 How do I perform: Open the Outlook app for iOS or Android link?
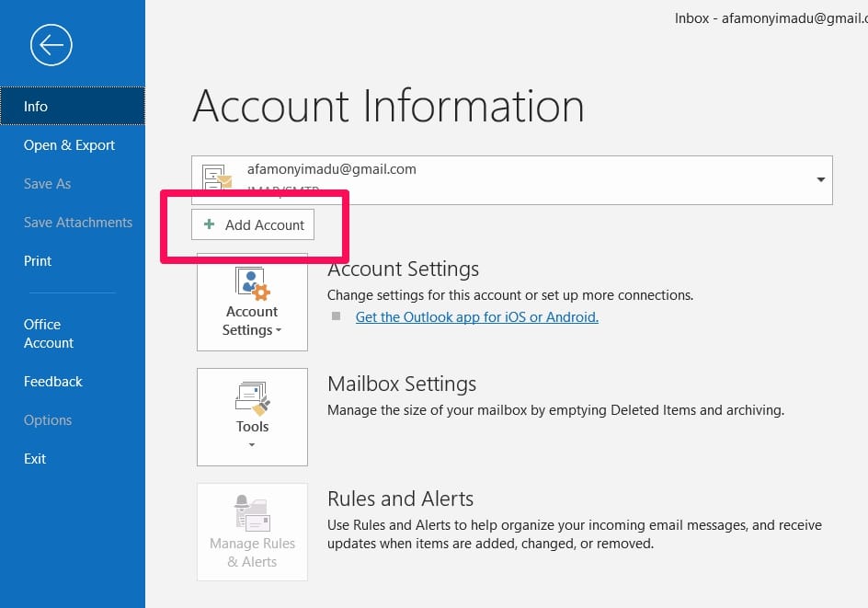point(476,317)
